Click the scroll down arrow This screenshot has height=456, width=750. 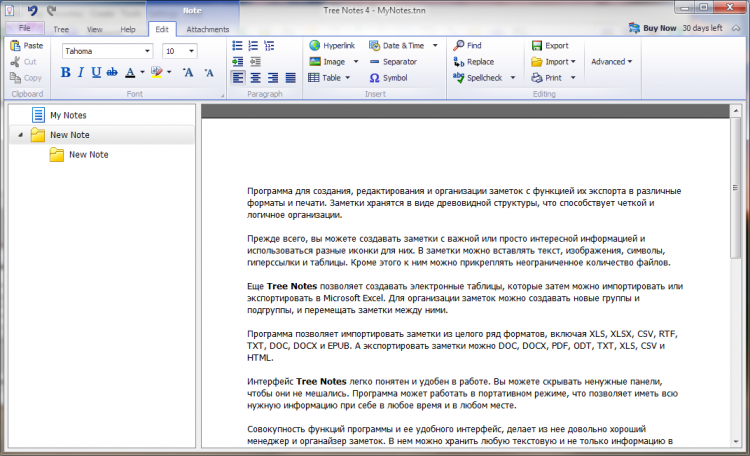point(736,442)
